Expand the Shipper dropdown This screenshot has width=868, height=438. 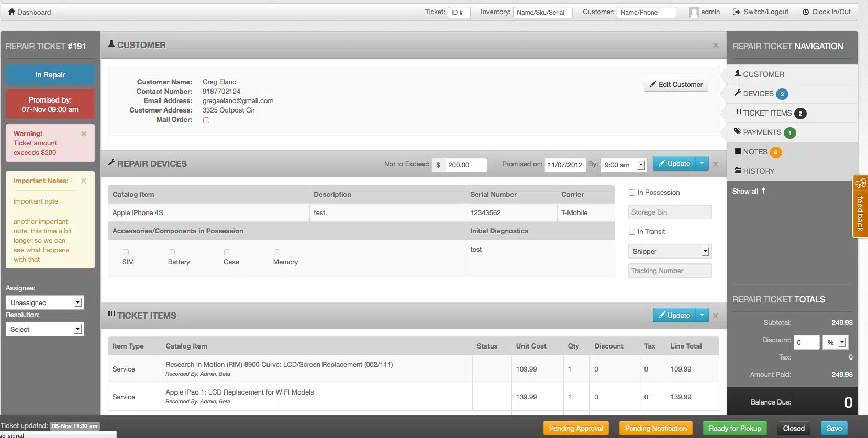(x=669, y=252)
